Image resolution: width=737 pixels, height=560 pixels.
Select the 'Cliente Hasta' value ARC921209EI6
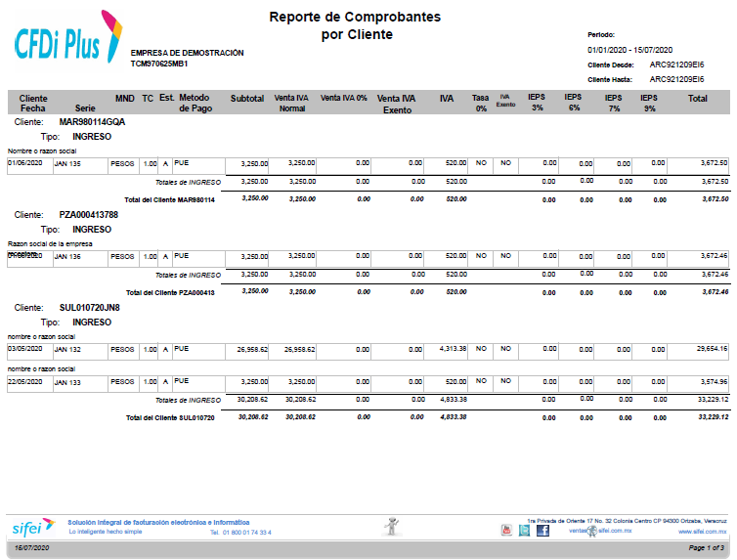click(676, 79)
